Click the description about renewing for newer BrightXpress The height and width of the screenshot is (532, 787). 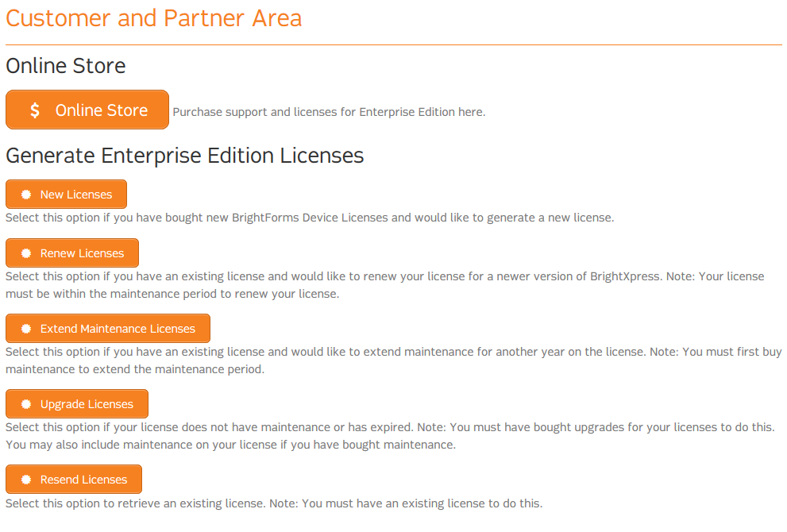click(384, 277)
